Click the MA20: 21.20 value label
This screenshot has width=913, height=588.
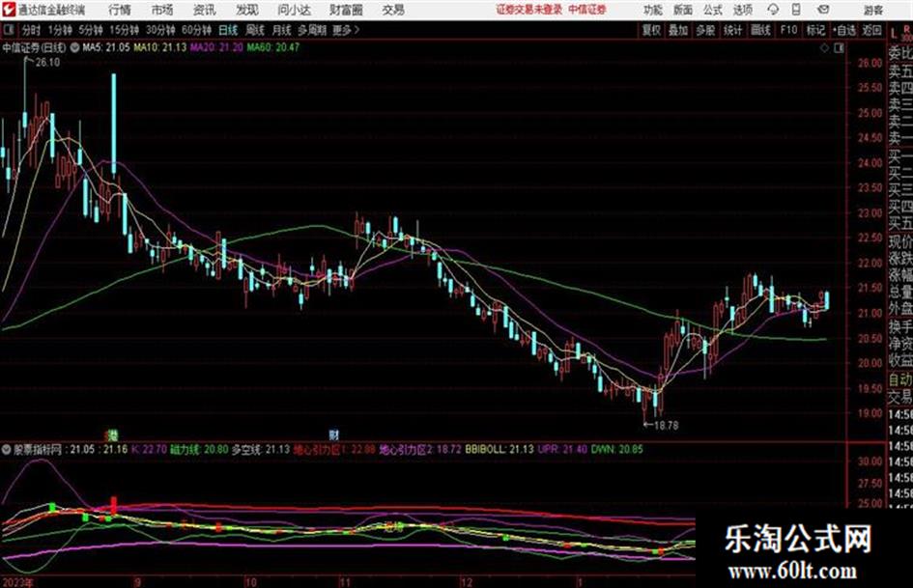coord(216,47)
